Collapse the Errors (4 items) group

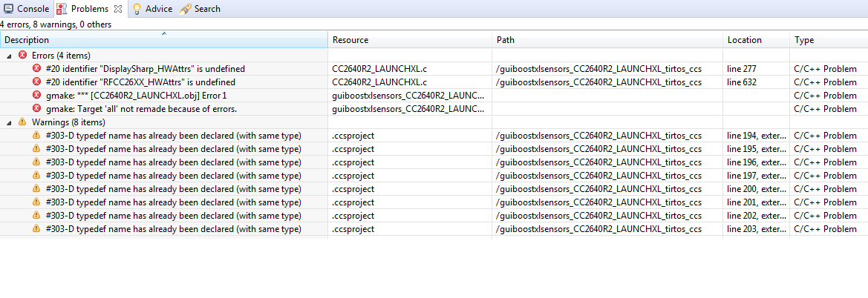[x=10, y=56]
